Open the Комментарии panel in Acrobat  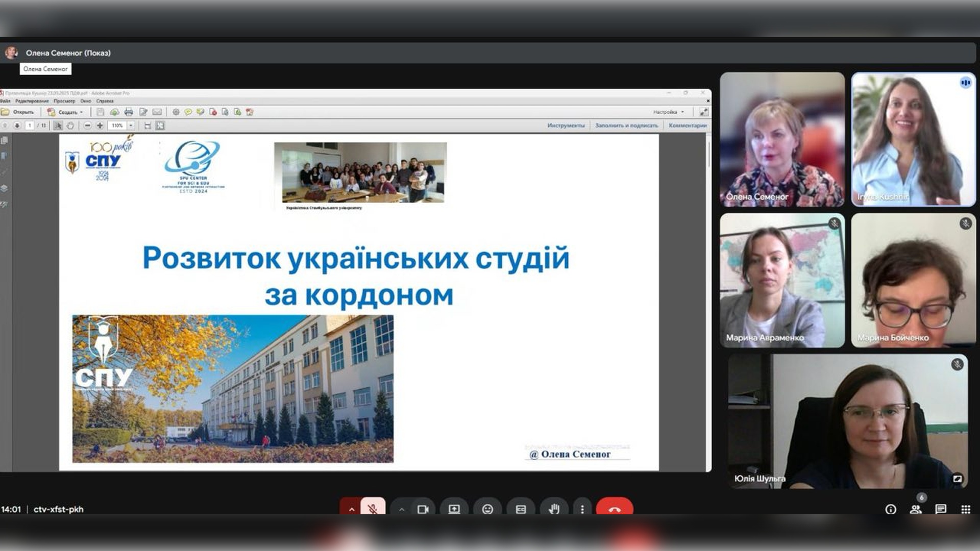coord(688,126)
